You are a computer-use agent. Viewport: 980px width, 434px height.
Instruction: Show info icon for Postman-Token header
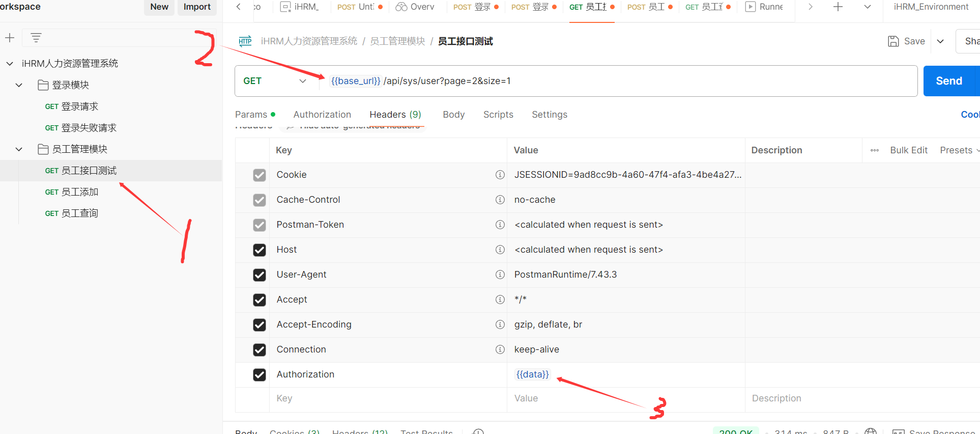500,225
